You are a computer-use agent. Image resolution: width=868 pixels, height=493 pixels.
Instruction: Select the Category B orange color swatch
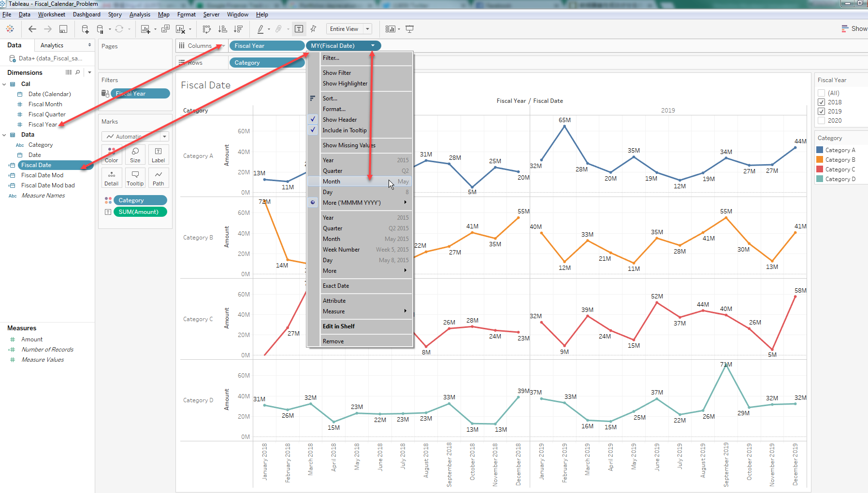tap(821, 159)
